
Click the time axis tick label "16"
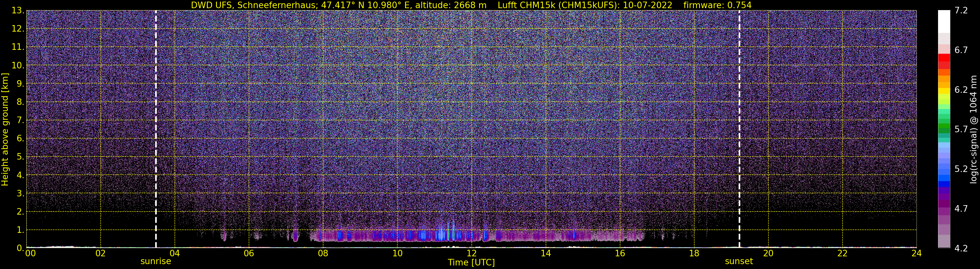coord(620,254)
